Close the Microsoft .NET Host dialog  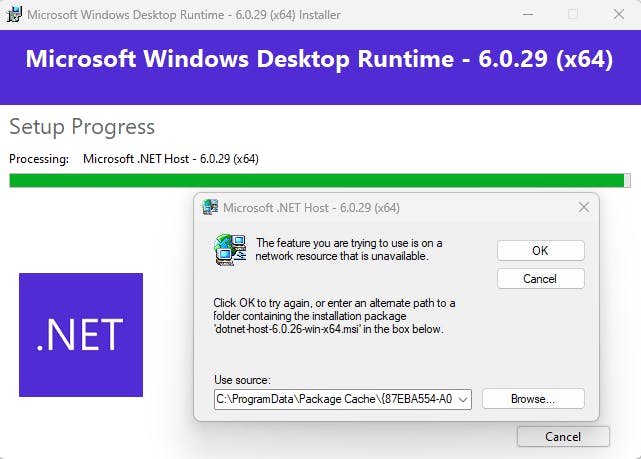pyautogui.click(x=584, y=207)
